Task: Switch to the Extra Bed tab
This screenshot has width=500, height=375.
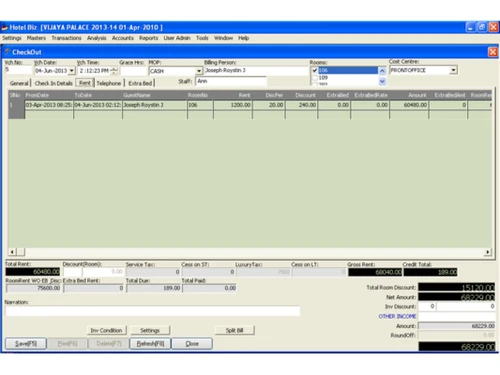Action: 140,83
